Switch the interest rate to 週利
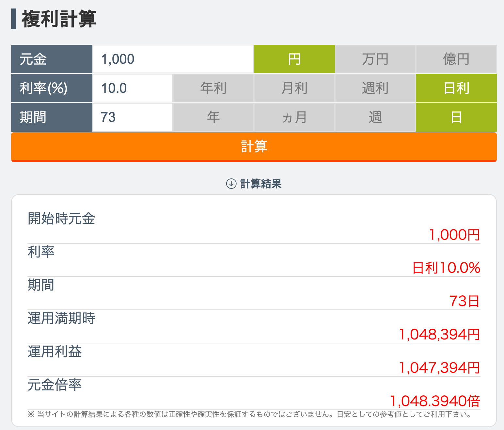The width and height of the screenshot is (504, 430). pyautogui.click(x=375, y=88)
